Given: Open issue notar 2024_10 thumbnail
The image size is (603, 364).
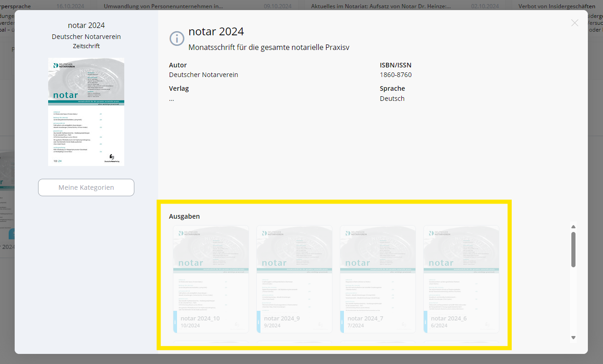Looking at the screenshot, I should [x=211, y=279].
